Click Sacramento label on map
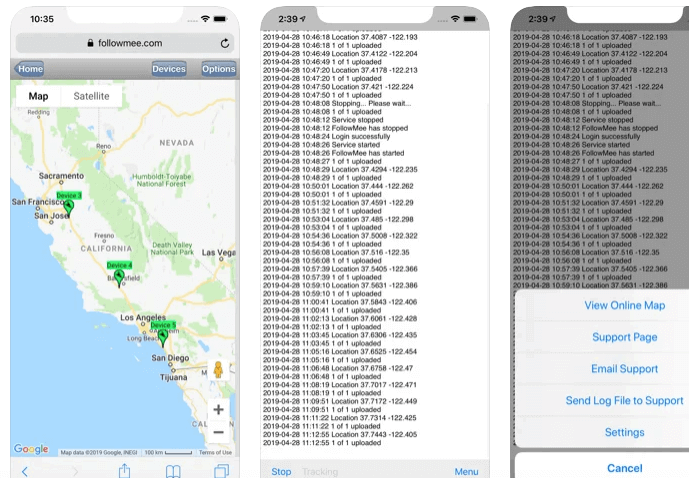Screen dimensions: 689x478 (61, 176)
